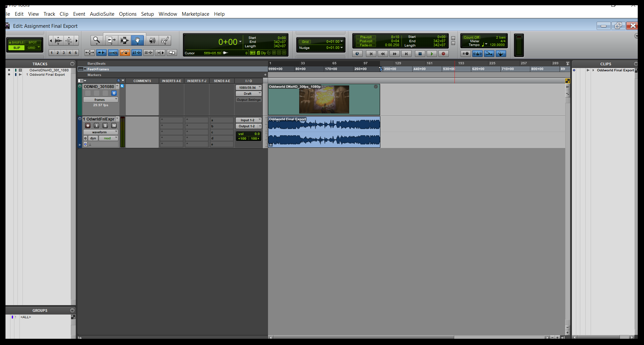Toggle video online button on ODNHD track
This screenshot has width=644, height=345.
point(114,93)
